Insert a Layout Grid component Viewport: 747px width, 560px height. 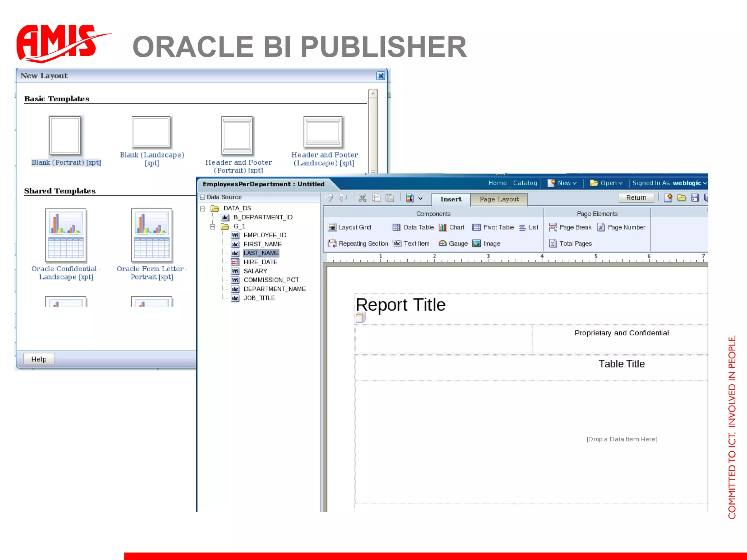coord(349,227)
